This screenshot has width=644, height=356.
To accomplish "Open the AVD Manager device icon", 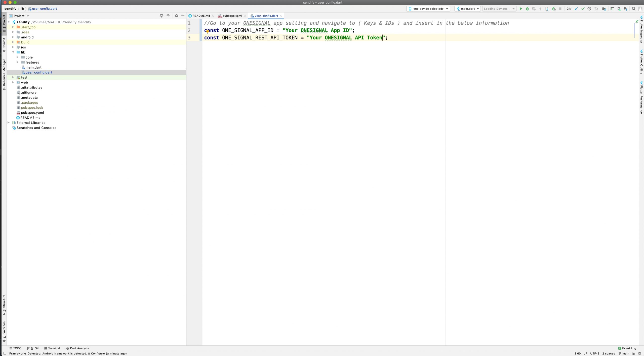I will 619,9.
